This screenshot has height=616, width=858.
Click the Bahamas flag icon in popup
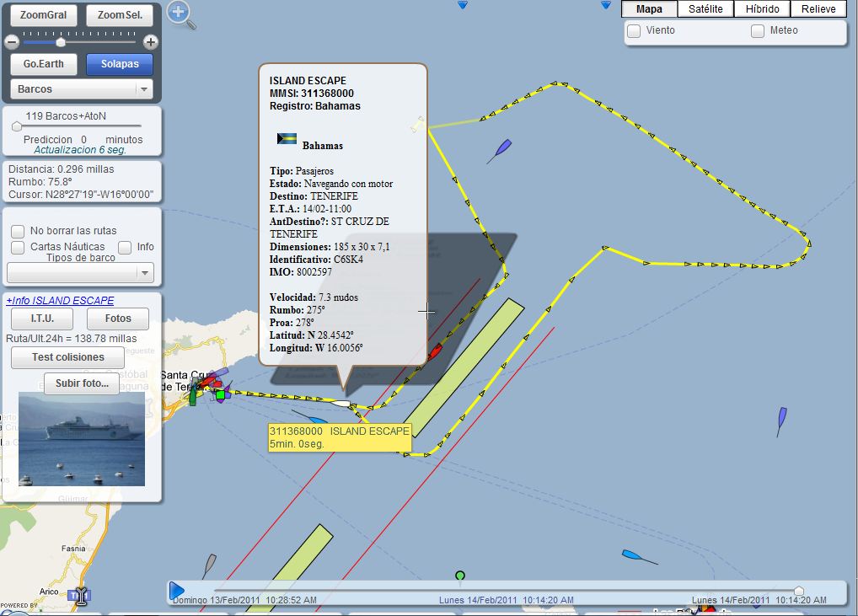[x=287, y=138]
